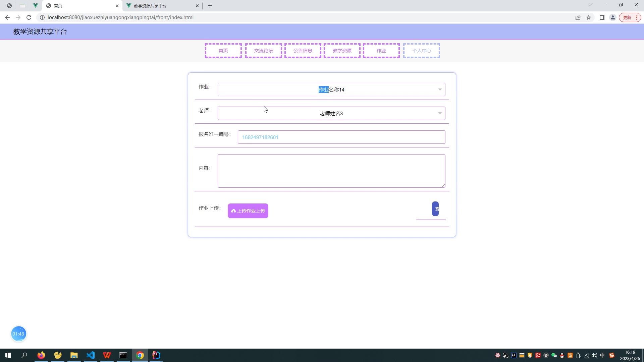Open IntelliJ IDEA from the taskbar
644x362 pixels.
[x=156, y=355]
